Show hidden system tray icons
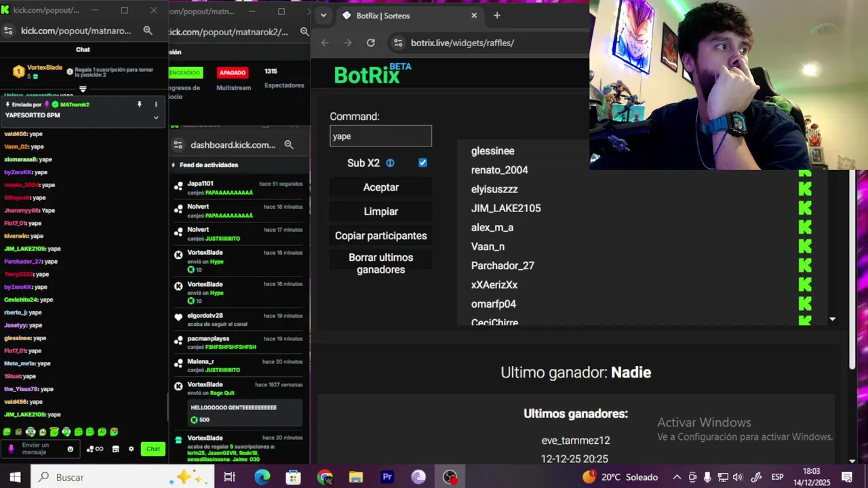Screen dimensions: 868x488 coord(677,477)
